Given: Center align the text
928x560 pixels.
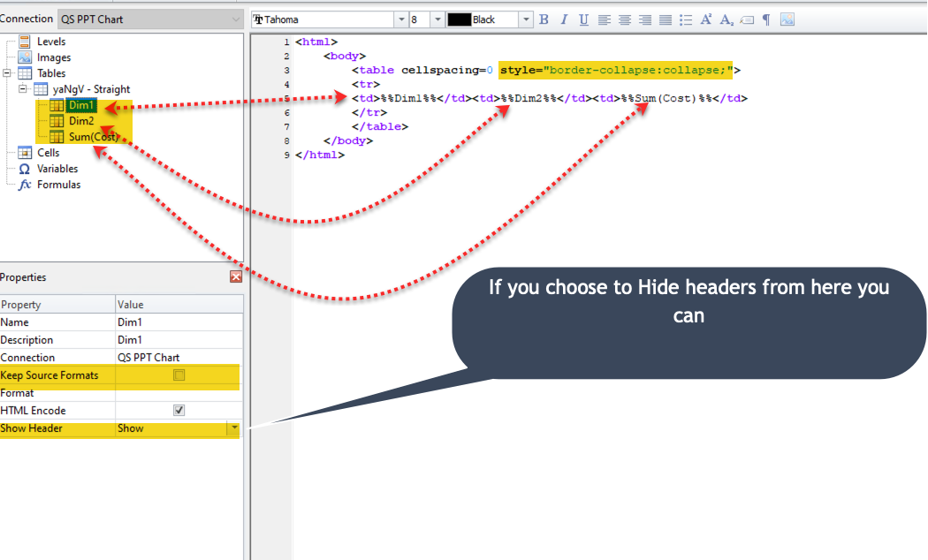Looking at the screenshot, I should [x=625, y=19].
